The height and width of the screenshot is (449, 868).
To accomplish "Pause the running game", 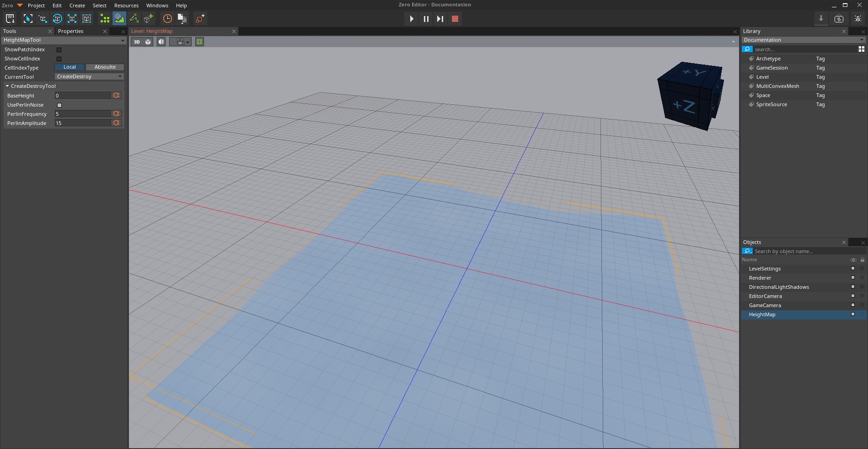I will (x=426, y=19).
